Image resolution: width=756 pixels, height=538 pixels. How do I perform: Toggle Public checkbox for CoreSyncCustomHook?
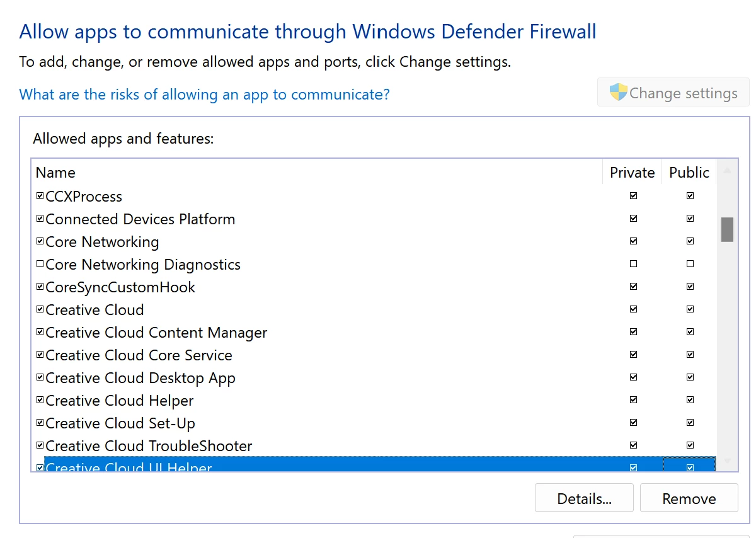pos(690,287)
